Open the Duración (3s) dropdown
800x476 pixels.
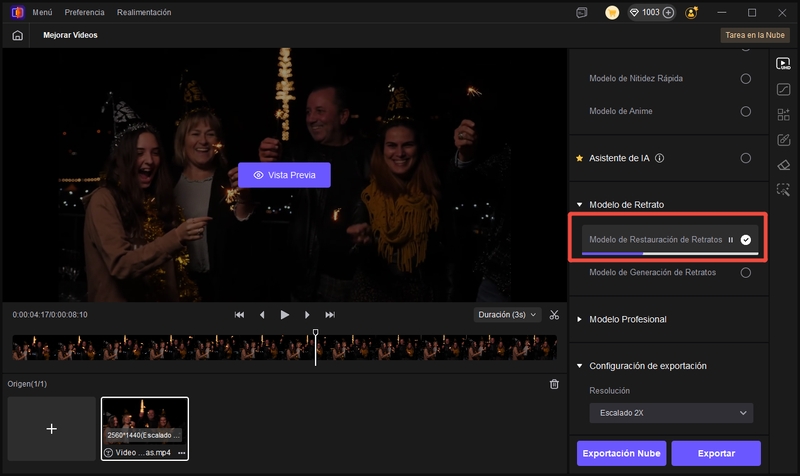pyautogui.click(x=506, y=314)
